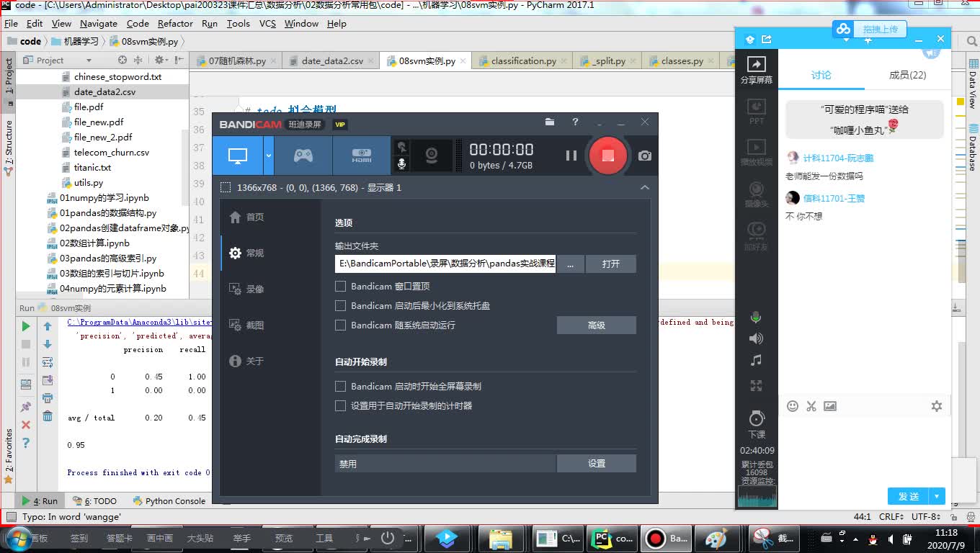Click up arrow in Run panel

48,326
